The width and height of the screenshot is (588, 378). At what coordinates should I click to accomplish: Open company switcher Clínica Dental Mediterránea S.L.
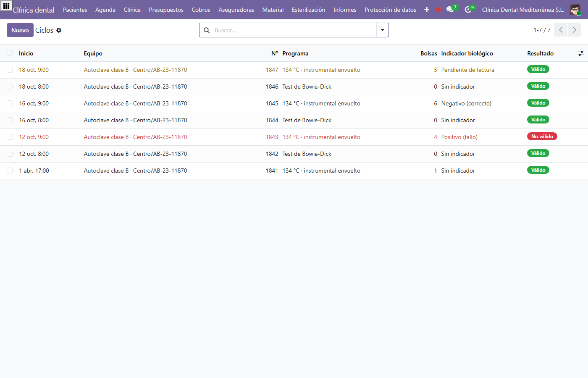[x=523, y=10]
